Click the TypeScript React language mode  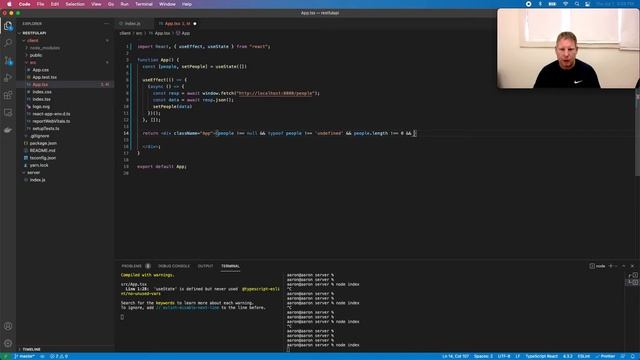[x=541, y=356]
